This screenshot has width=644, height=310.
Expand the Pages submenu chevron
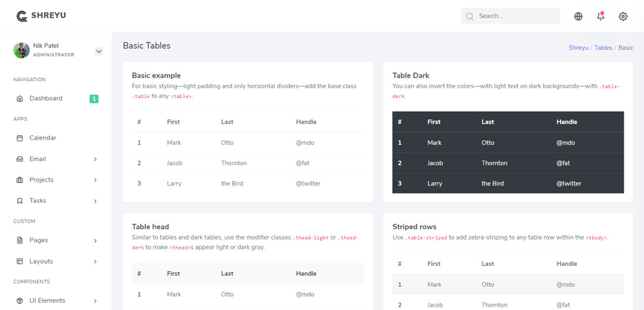[95, 240]
